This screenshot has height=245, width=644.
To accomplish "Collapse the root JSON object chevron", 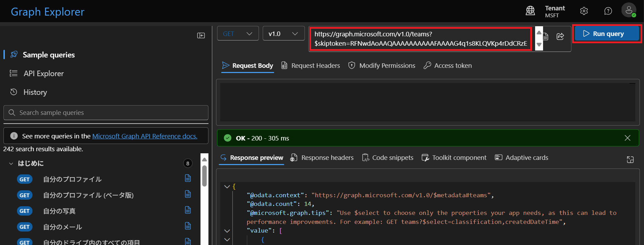I will [x=227, y=187].
